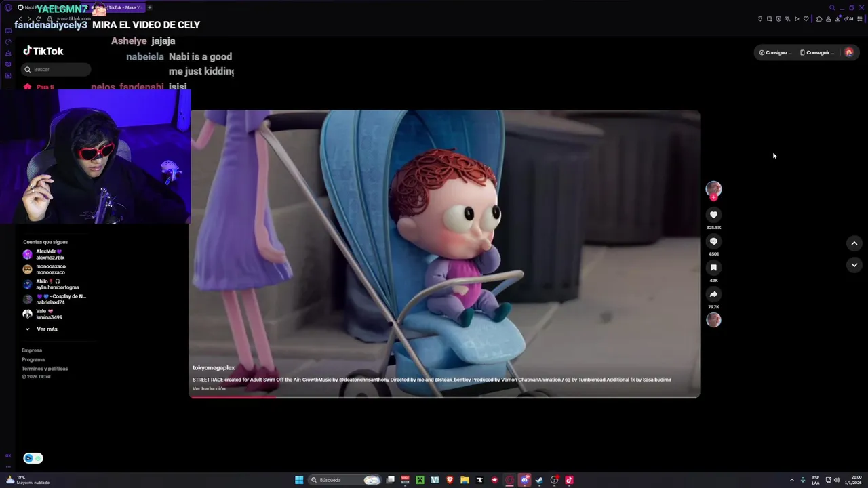Image resolution: width=868 pixels, height=488 pixels.
Task: Show hidden system tray icons chevron
Action: (792, 480)
